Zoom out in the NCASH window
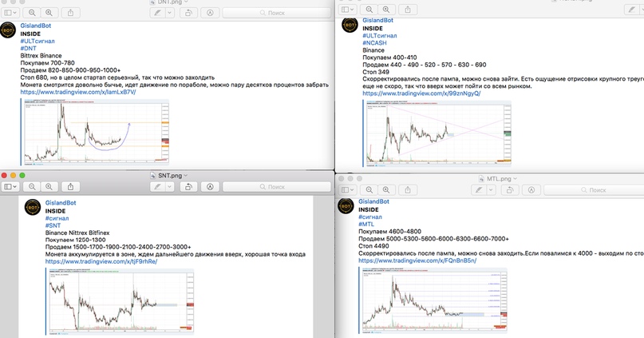644x338 pixels. tap(369, 10)
